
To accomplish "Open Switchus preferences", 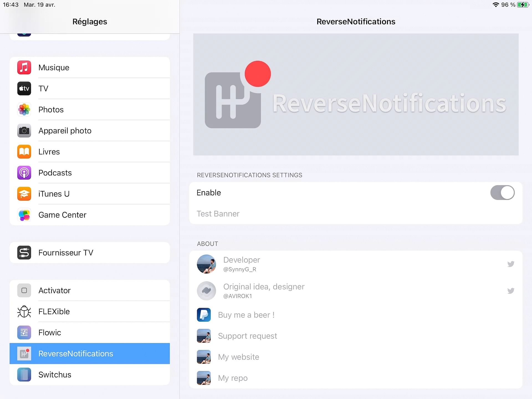I will [90, 375].
